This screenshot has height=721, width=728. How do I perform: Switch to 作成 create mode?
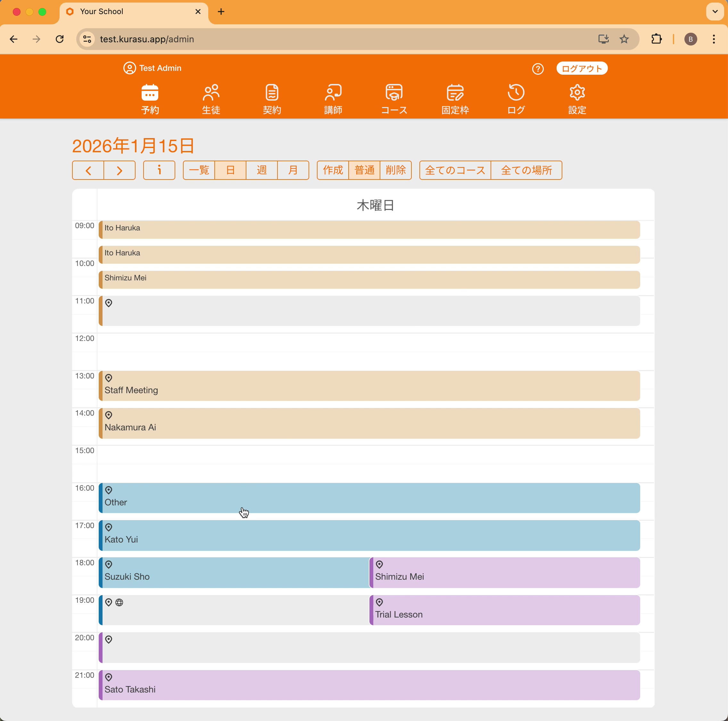[333, 170]
